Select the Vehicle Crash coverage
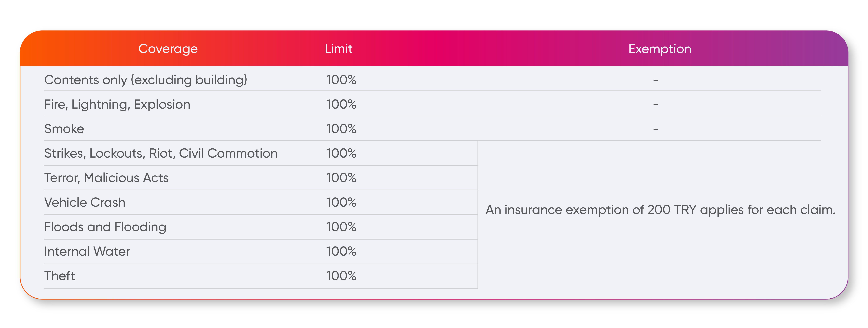The image size is (868, 328). [85, 202]
